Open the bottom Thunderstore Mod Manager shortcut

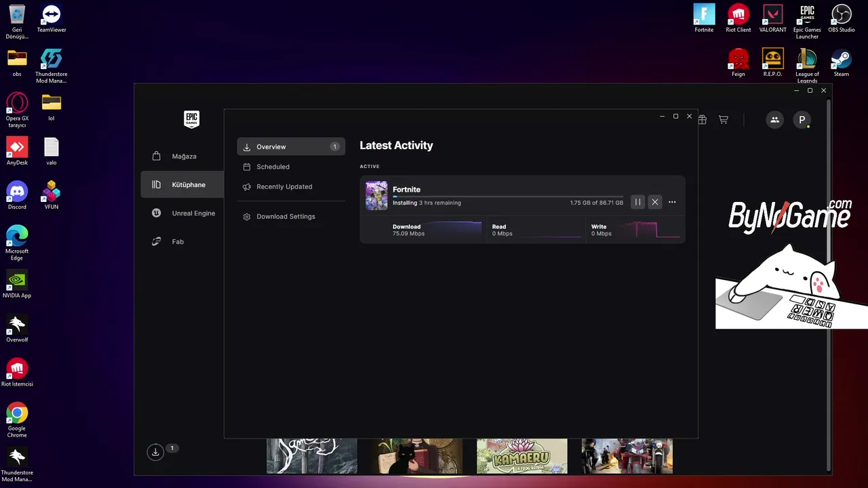(17, 465)
